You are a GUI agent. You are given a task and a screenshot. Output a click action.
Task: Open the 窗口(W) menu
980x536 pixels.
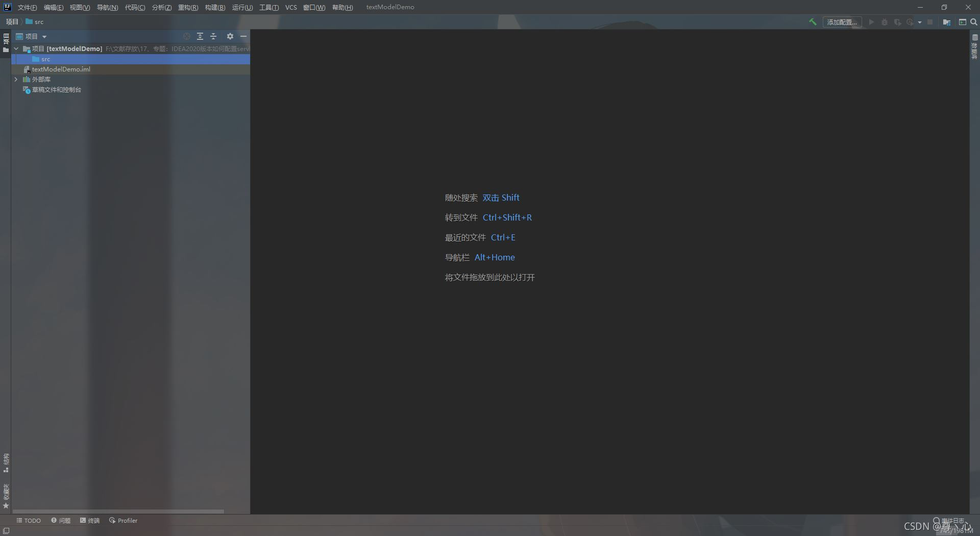point(314,7)
